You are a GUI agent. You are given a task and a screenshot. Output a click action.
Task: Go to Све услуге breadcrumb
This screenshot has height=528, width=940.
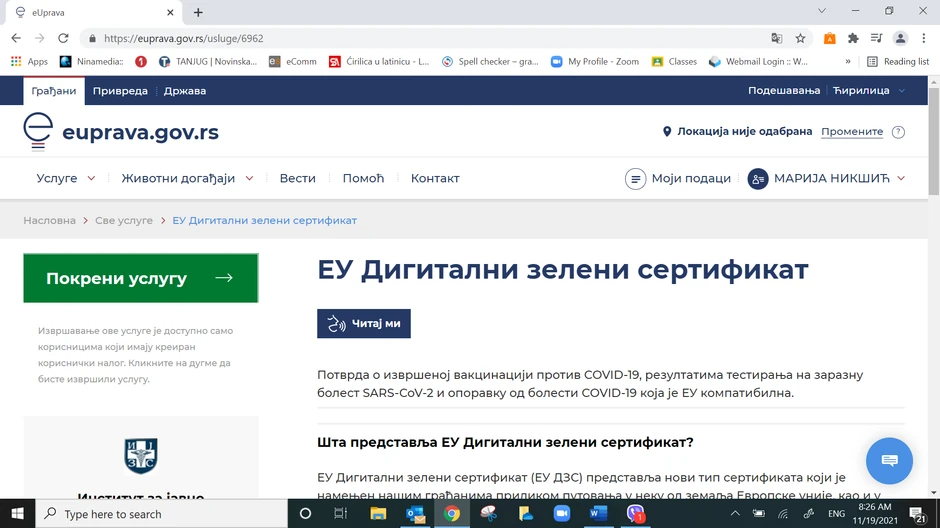click(x=123, y=221)
